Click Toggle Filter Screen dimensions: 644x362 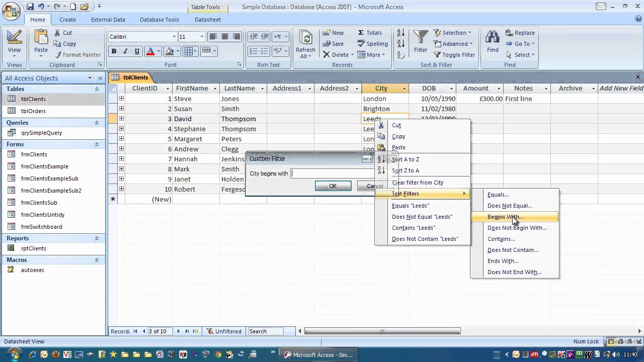[x=454, y=55]
